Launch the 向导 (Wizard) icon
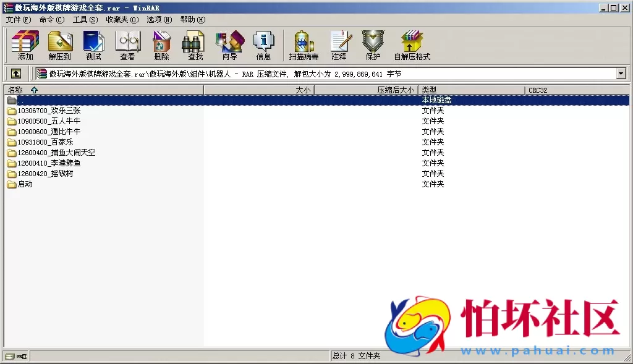The height and width of the screenshot is (364, 633). tap(229, 44)
